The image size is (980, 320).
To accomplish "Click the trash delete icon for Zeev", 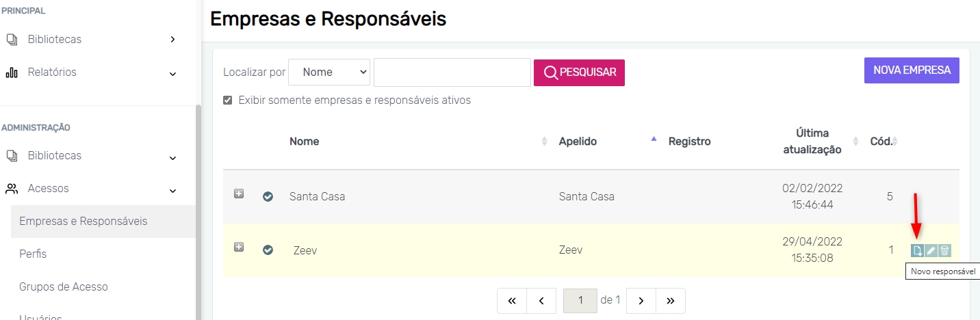I will [944, 250].
